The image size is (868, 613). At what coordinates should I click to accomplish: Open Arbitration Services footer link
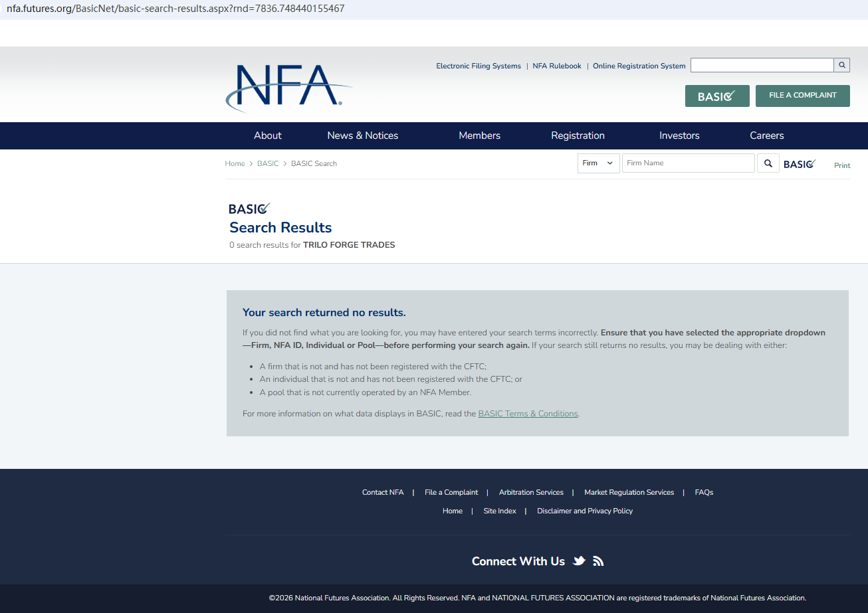tap(531, 492)
